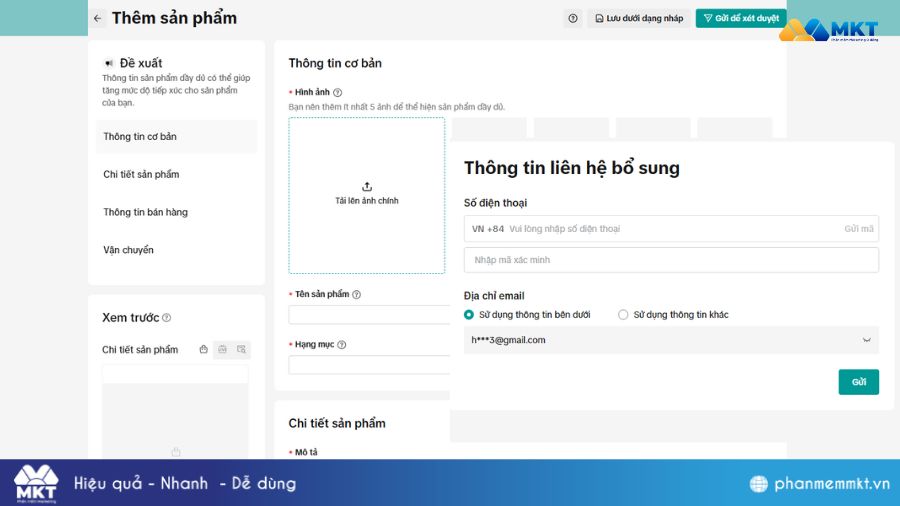Select Sử dụng thông tin khác radio

click(x=623, y=314)
